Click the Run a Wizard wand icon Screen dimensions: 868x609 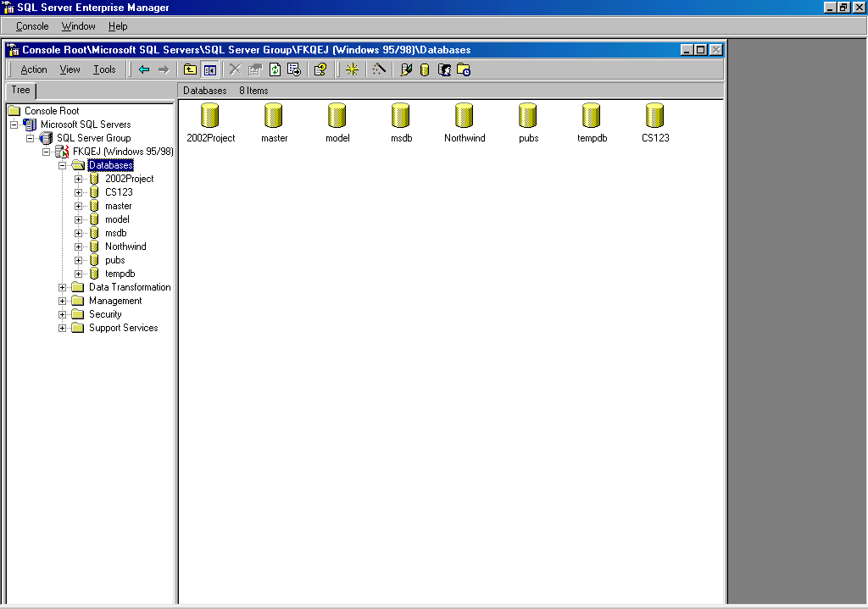click(379, 69)
